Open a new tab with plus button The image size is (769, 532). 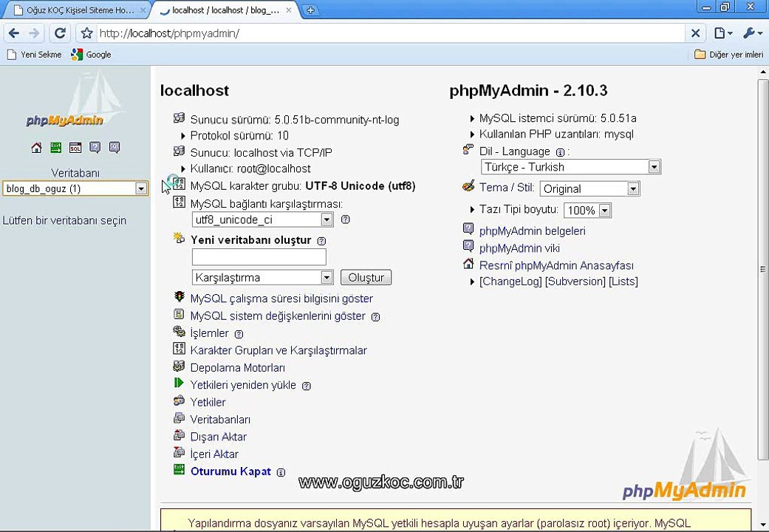(310, 10)
